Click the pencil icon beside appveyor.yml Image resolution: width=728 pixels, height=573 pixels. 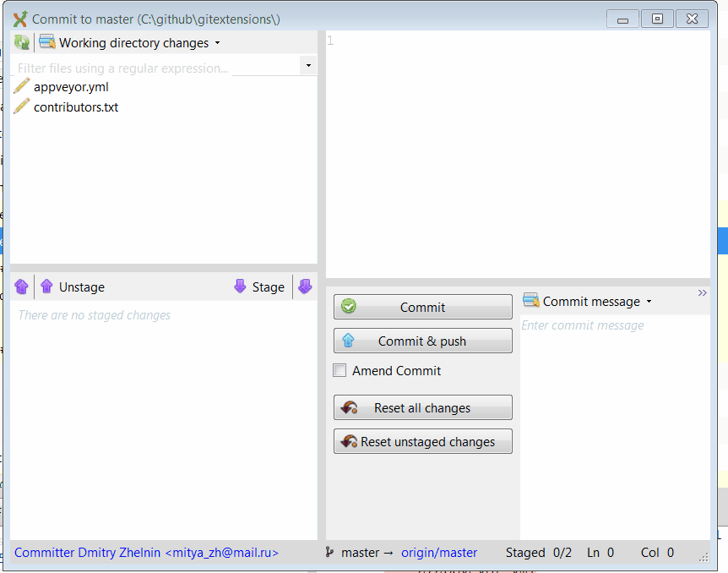pyautogui.click(x=20, y=85)
